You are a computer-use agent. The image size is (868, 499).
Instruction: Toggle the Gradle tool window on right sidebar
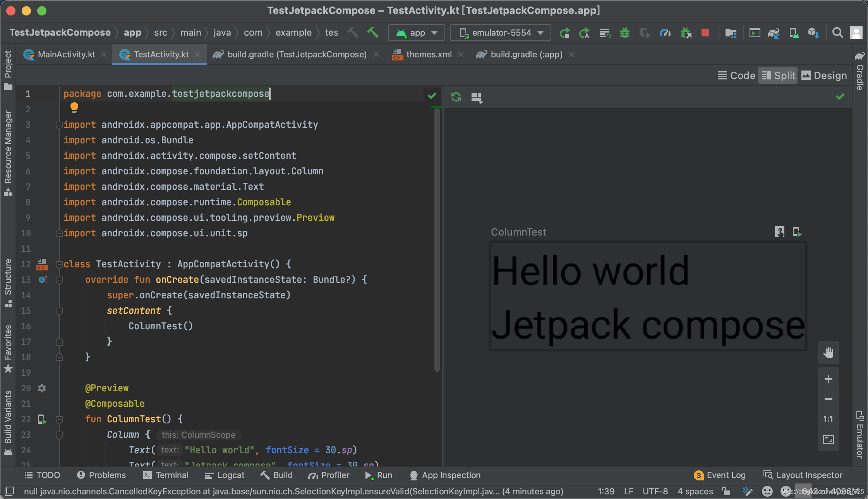tap(860, 71)
